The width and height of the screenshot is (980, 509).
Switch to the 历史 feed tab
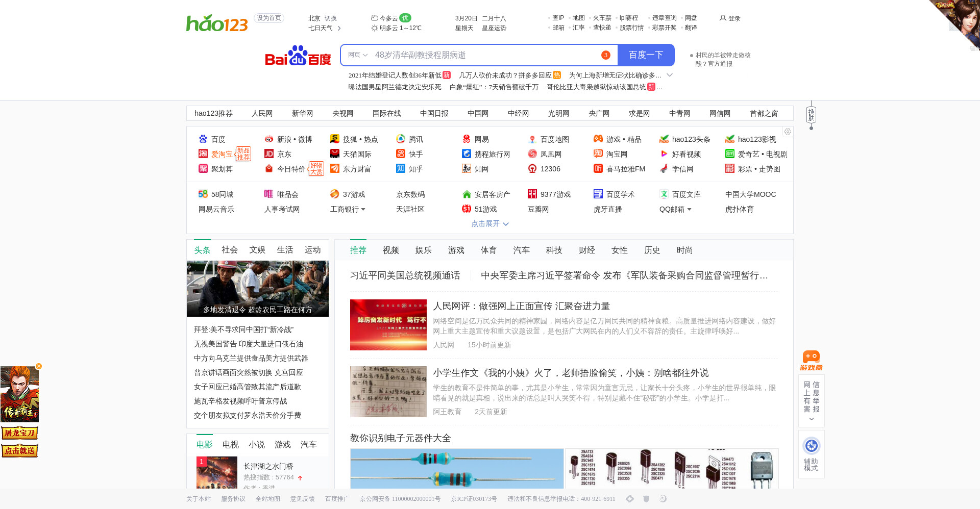coord(652,250)
